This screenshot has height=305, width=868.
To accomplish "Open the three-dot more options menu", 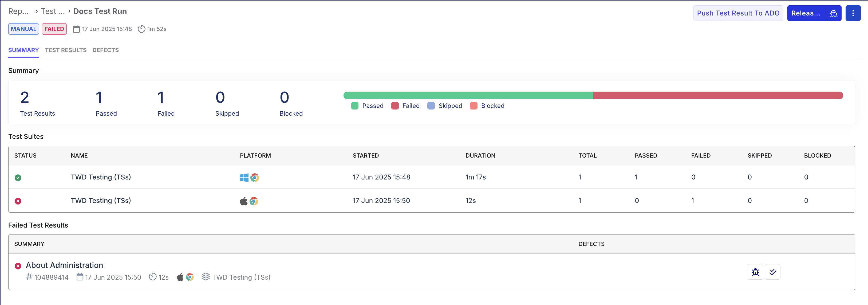I will click(x=853, y=13).
